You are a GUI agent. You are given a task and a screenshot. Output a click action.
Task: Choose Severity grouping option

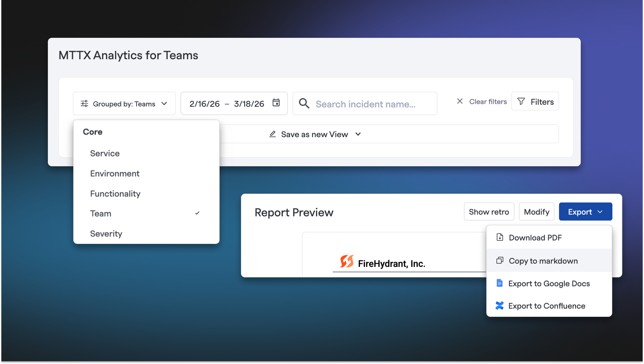click(106, 234)
